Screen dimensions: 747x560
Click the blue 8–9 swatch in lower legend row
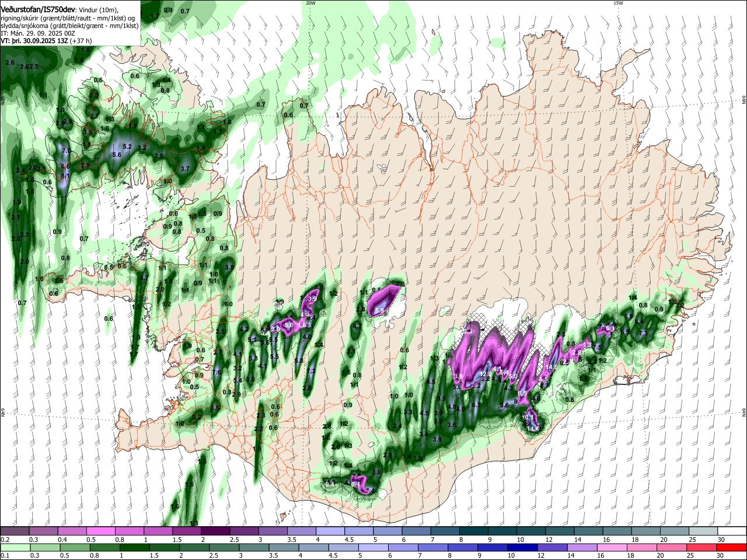pos(462,547)
